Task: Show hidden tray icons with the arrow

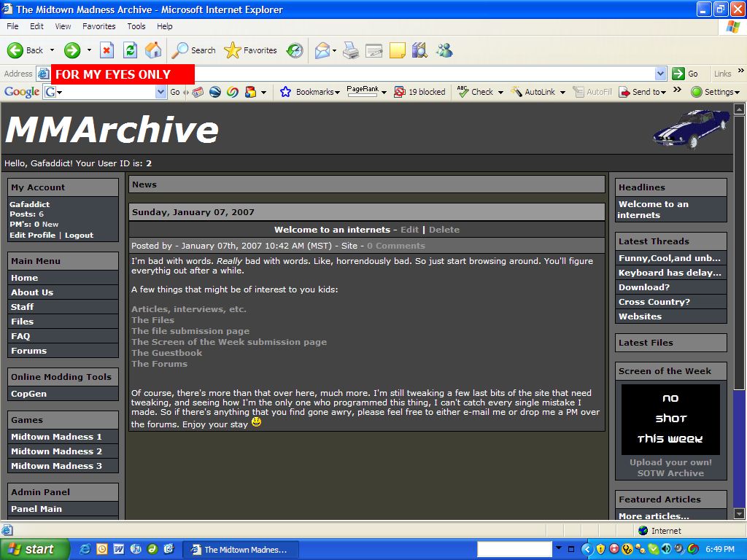Action: click(587, 549)
